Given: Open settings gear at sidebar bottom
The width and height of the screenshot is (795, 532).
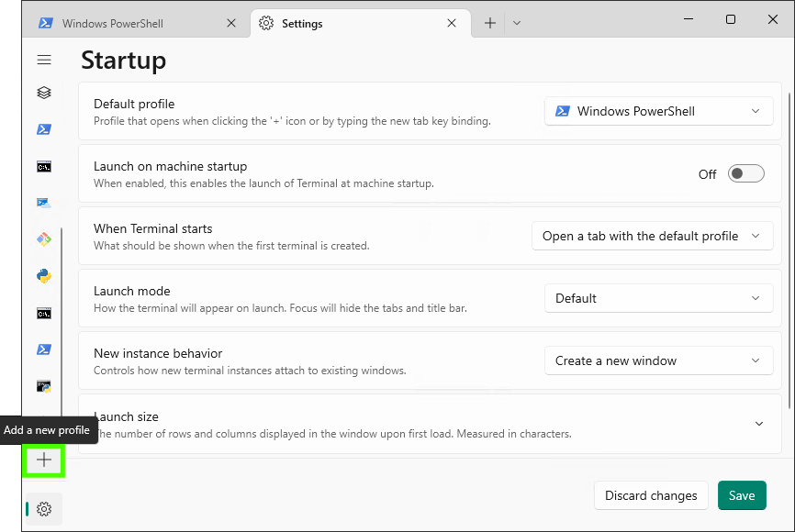Looking at the screenshot, I should [x=44, y=509].
